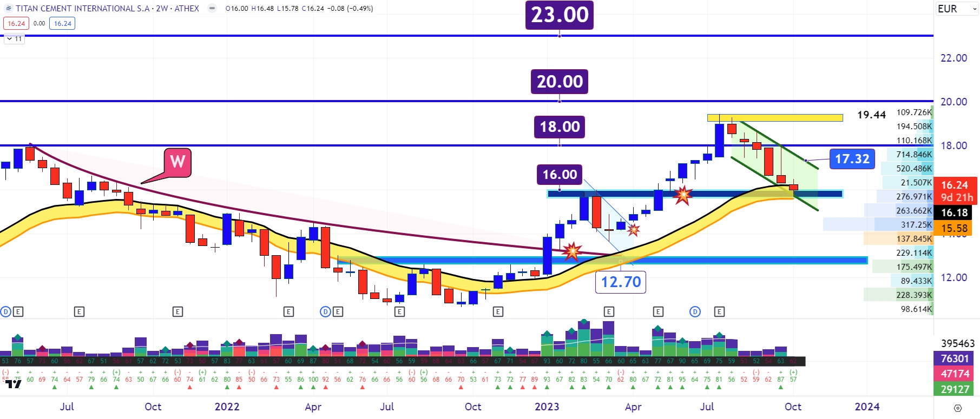The height and width of the screenshot is (419, 980).
Task: Select the explosion marker at the maroon curve's end
Action: 571,251
